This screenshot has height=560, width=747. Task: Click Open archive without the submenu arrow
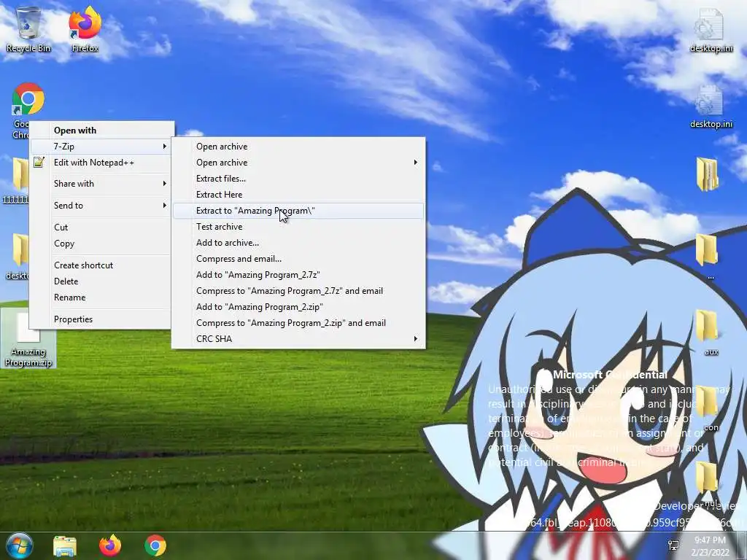click(x=298, y=147)
